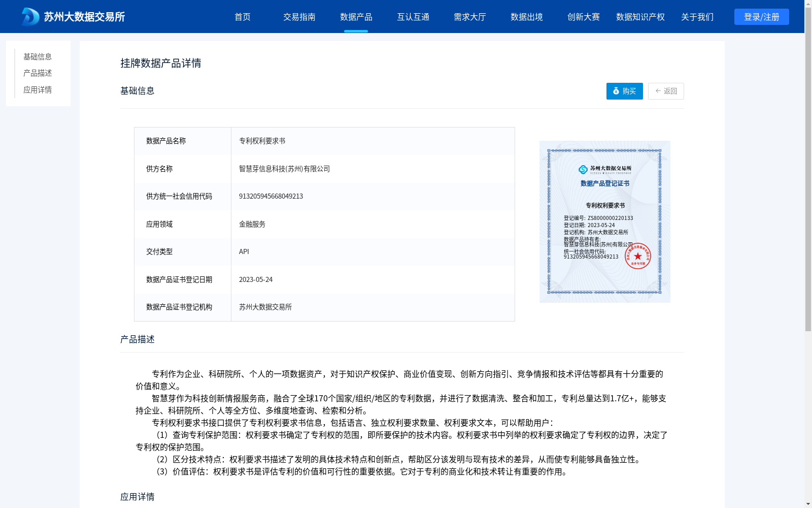The height and width of the screenshot is (508, 812).
Task: Click the 登录/注册 button
Action: pos(761,16)
